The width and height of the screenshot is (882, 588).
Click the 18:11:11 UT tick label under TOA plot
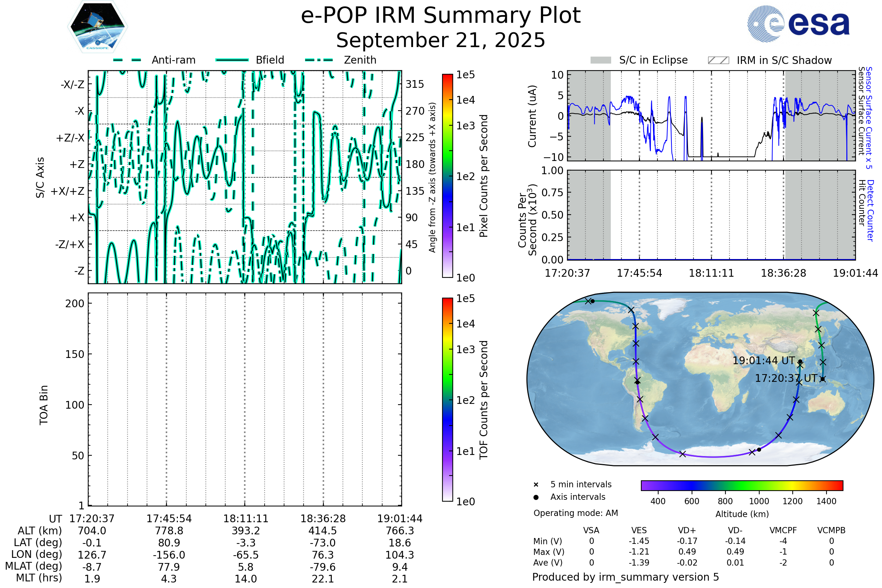[x=245, y=519]
